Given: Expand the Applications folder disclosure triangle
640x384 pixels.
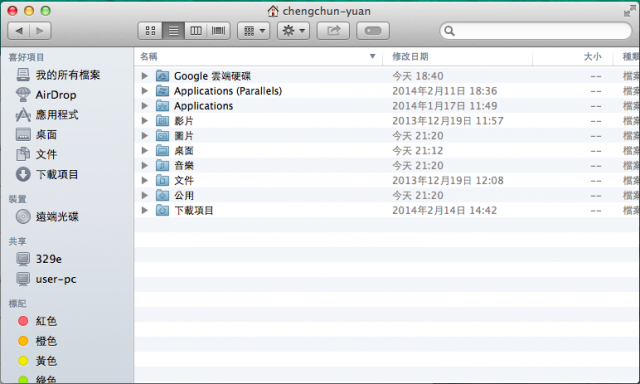Looking at the screenshot, I should click(x=144, y=106).
